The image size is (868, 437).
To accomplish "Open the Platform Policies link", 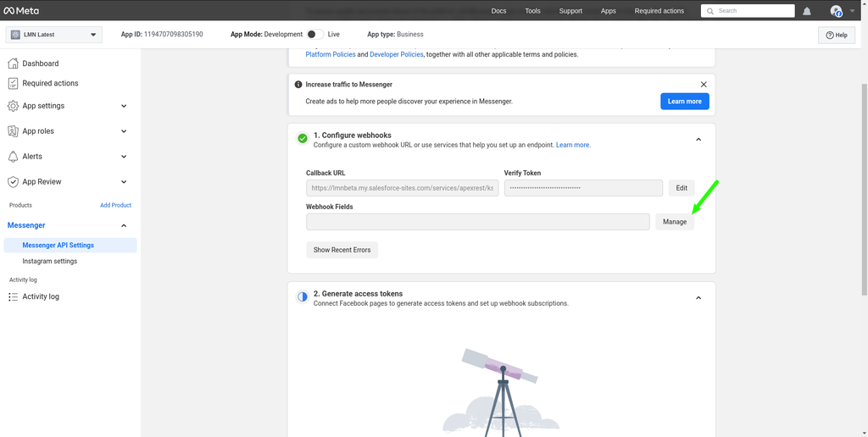I will pos(331,55).
